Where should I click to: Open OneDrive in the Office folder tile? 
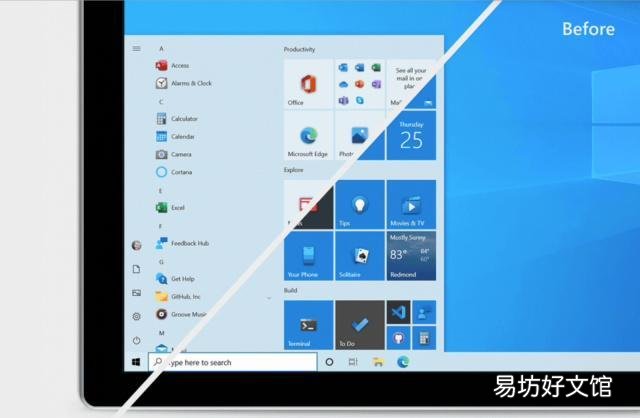pos(343,84)
